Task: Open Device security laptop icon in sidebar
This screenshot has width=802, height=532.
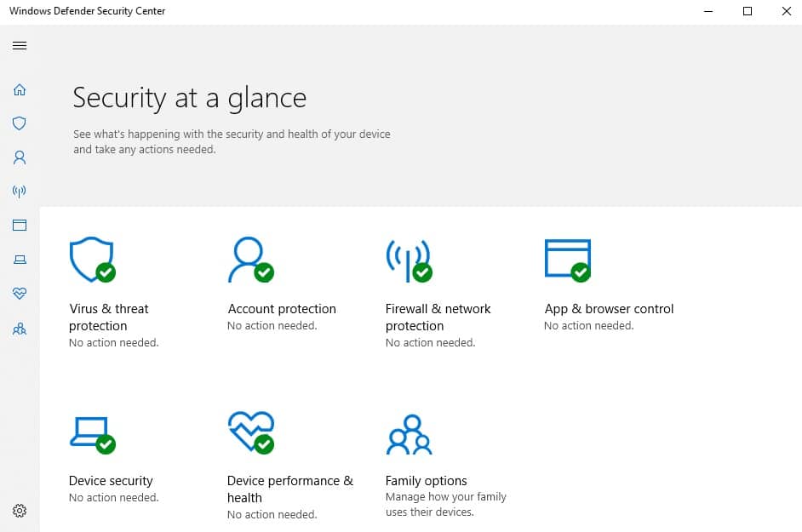Action: [20, 260]
